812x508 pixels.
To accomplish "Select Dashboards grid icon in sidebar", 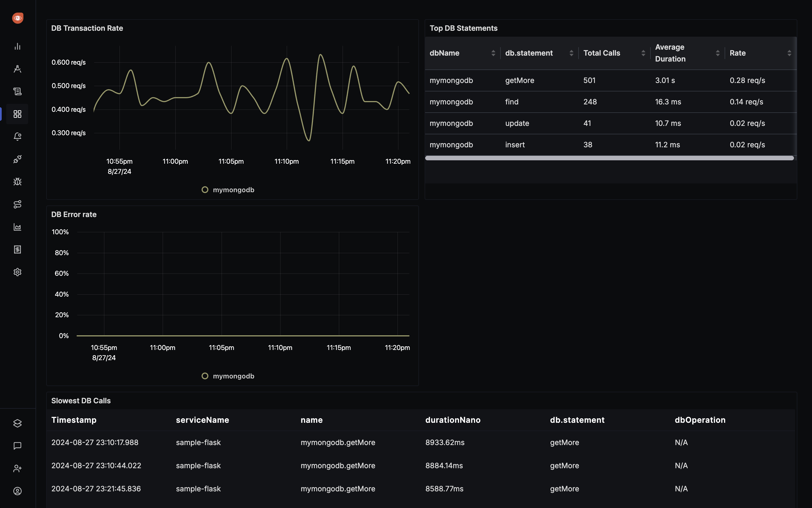I will click(17, 114).
